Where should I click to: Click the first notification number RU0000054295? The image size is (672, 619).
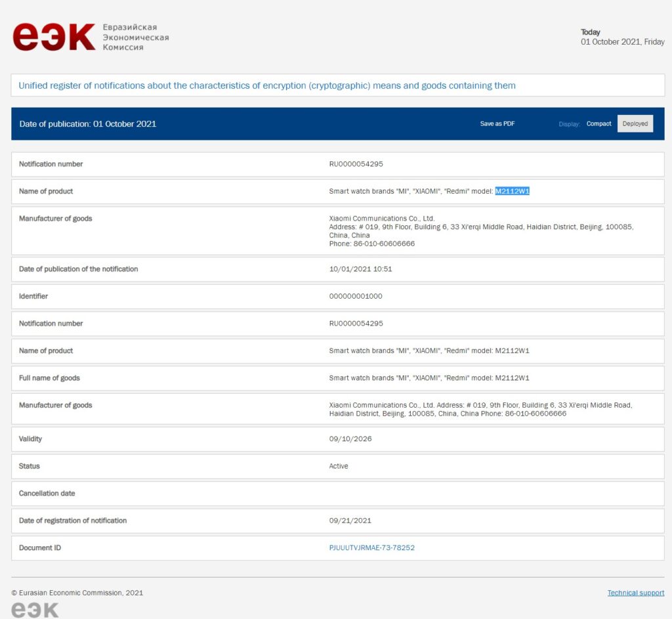[x=356, y=164]
